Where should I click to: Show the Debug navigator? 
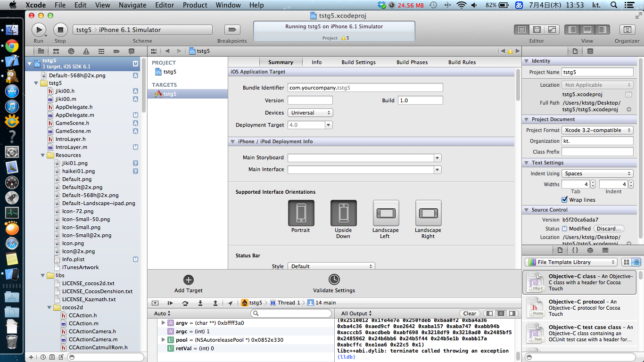[101, 51]
